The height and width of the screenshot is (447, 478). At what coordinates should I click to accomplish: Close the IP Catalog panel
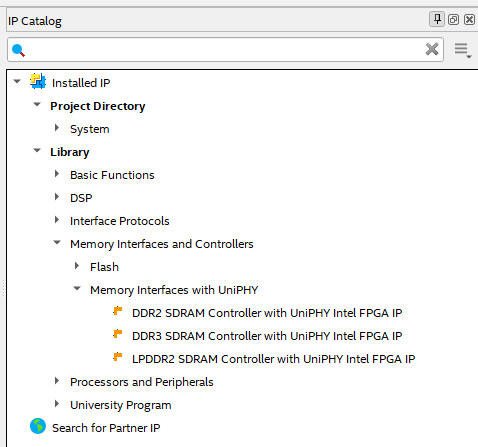point(469,20)
